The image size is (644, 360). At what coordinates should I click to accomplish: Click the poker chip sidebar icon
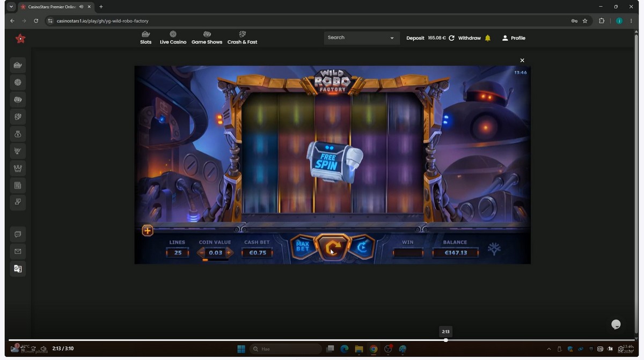tap(18, 100)
